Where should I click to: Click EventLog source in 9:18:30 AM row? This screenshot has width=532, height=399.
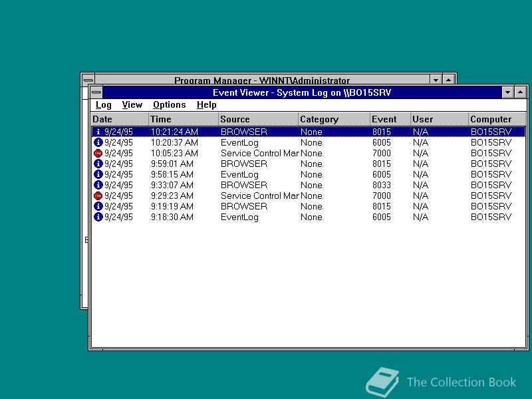pyautogui.click(x=239, y=217)
